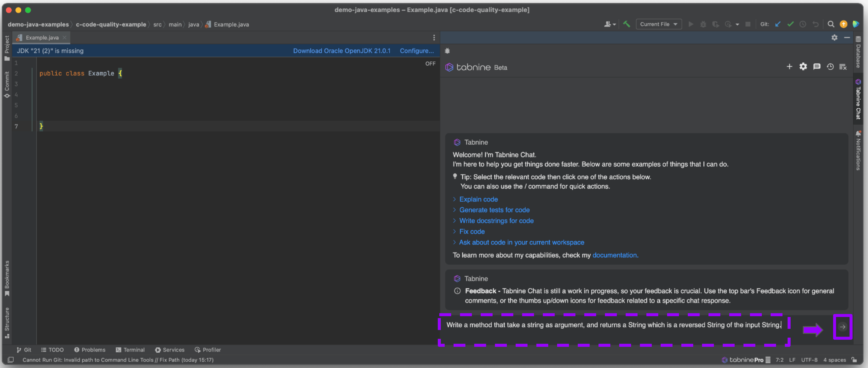Screen dimensions: 868x368
Task: Open the Current File run configuration dropdown
Action: click(x=659, y=24)
